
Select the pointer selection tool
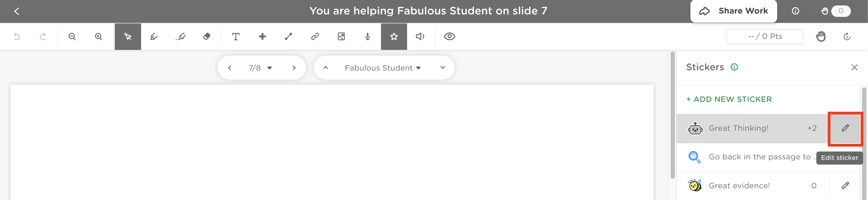(x=128, y=37)
